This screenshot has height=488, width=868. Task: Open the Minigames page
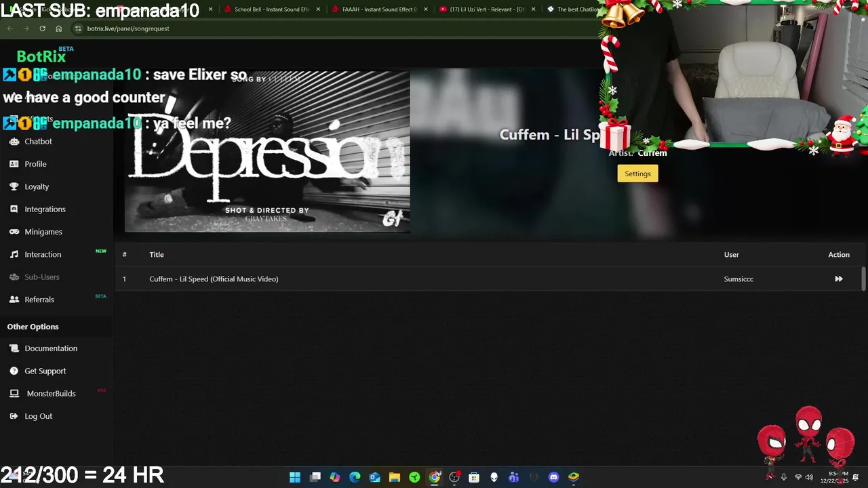click(x=43, y=232)
